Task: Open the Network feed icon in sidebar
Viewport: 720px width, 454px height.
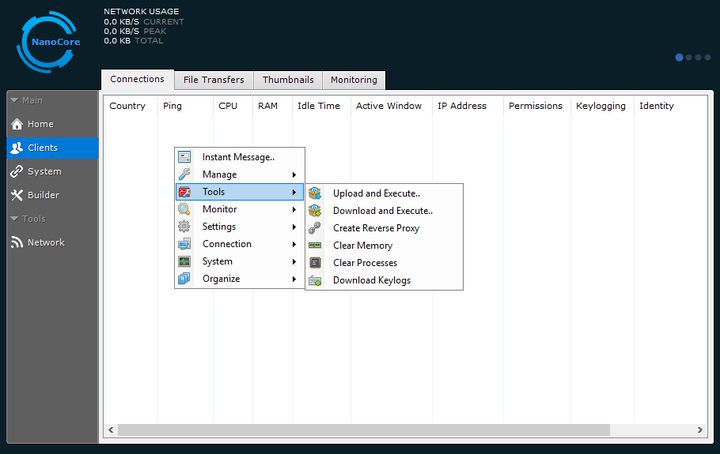Action: (x=16, y=242)
